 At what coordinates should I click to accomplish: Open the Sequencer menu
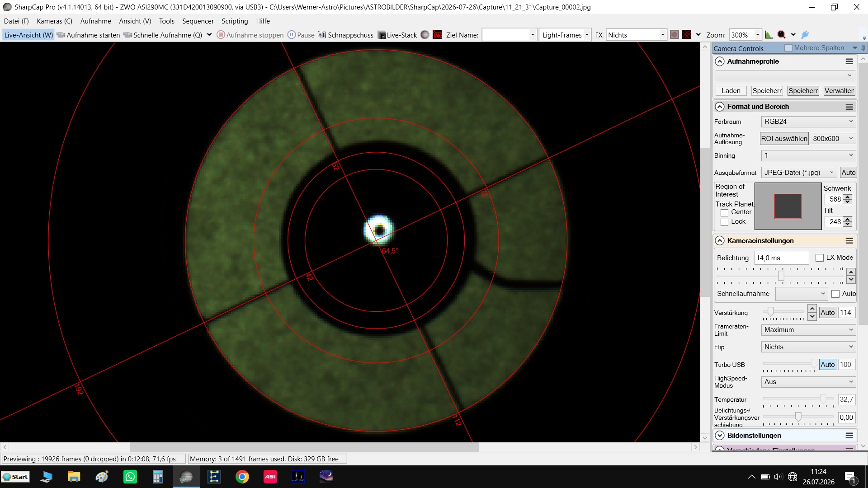coord(198,21)
